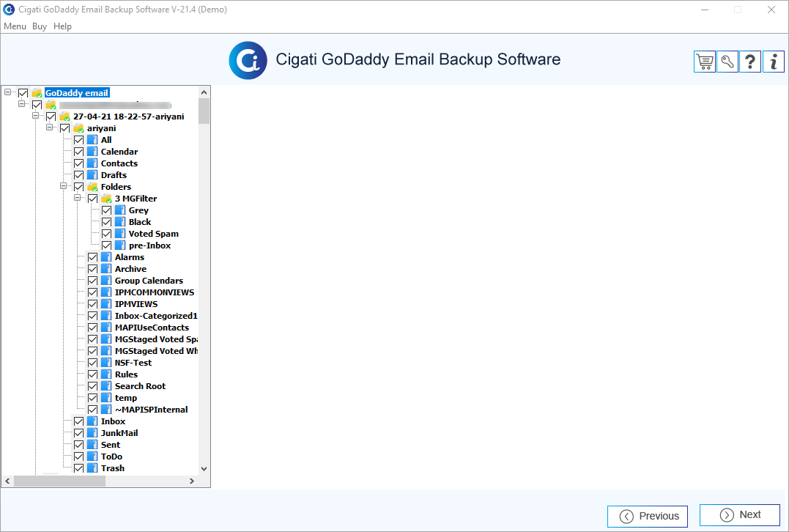Click the Drafts folder icon
789x532 pixels.
coord(92,175)
